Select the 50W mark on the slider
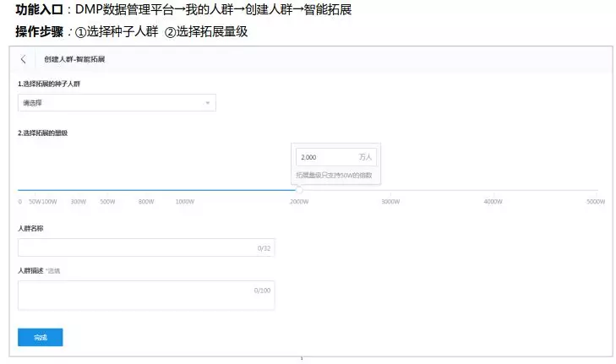 click(35, 202)
